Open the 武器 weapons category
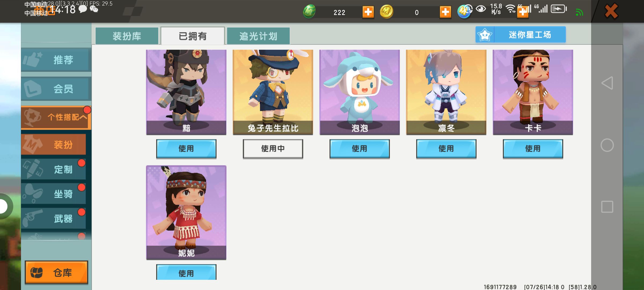644x290 pixels. tap(54, 218)
